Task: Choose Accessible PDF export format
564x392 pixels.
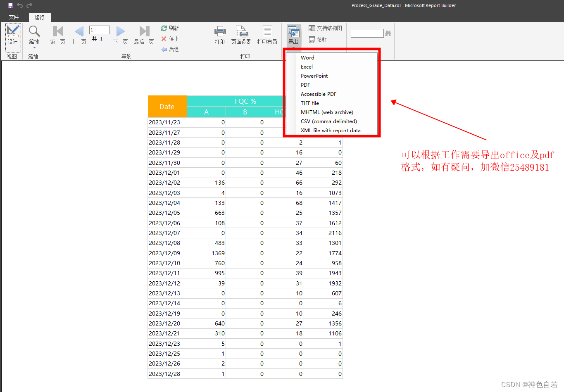Action: pyautogui.click(x=332, y=94)
